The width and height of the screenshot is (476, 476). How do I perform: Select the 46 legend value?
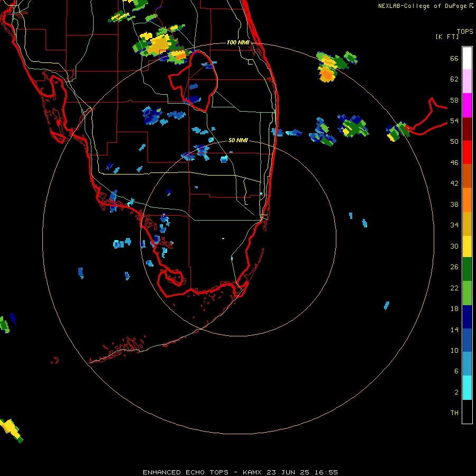tap(454, 163)
